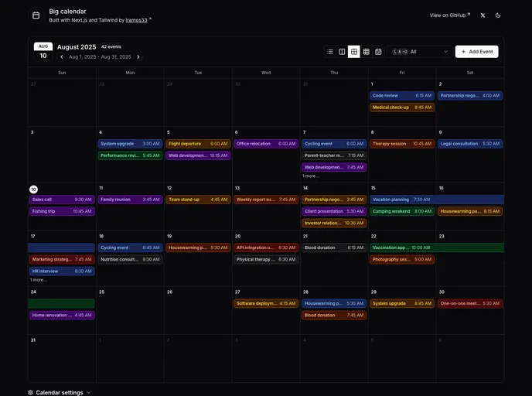Open Vacation planning multi-day event
Viewport: 532px width, 396px height.
(x=437, y=200)
